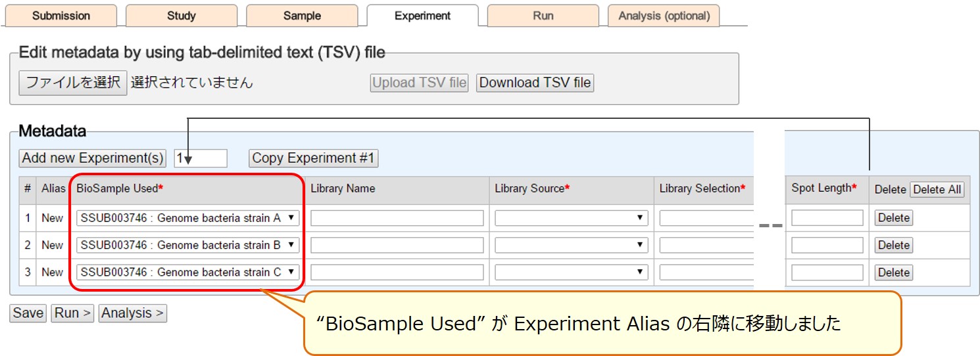
Task: Click Copy Experiment #1 button
Action: coord(314,158)
